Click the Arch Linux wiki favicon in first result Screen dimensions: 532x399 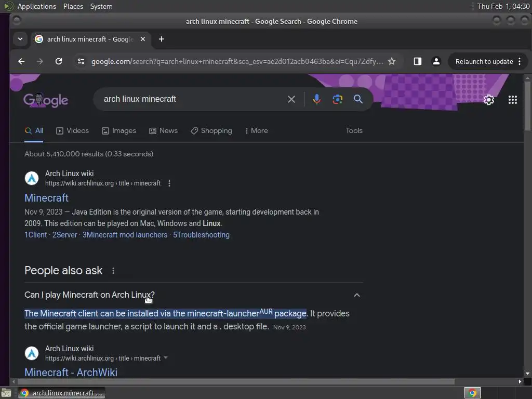[32, 178]
